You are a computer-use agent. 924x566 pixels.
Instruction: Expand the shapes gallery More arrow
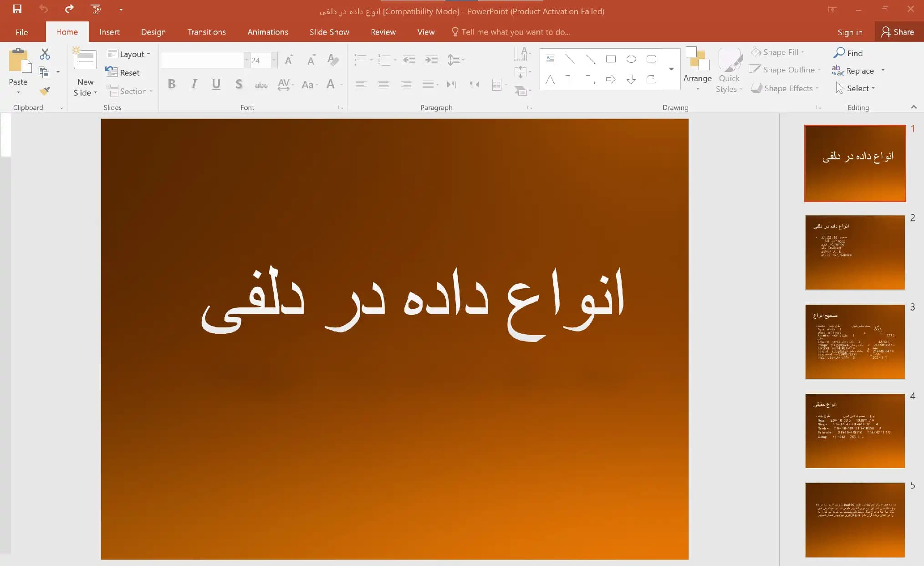[x=671, y=69]
